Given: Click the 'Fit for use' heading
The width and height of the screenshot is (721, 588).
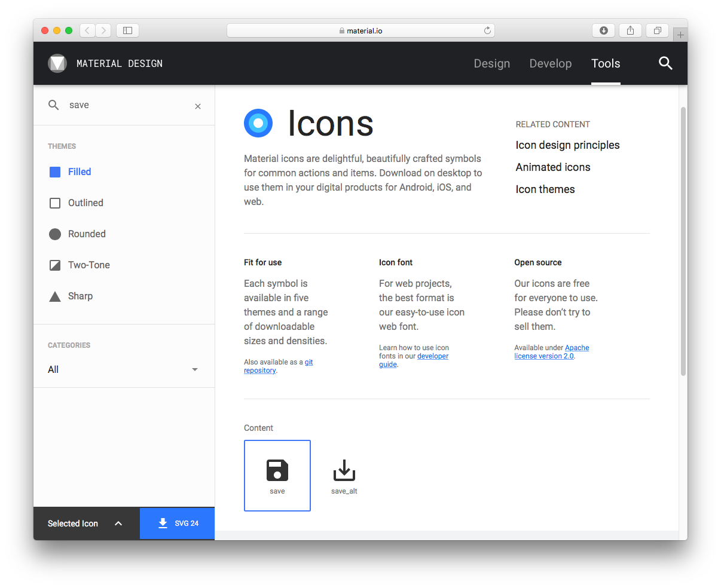Looking at the screenshot, I should click(x=262, y=262).
